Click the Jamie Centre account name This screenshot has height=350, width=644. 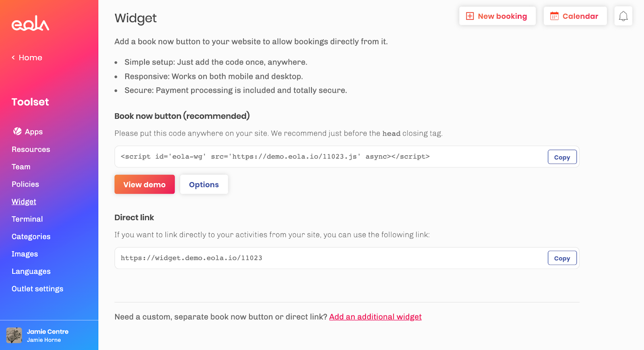point(47,331)
